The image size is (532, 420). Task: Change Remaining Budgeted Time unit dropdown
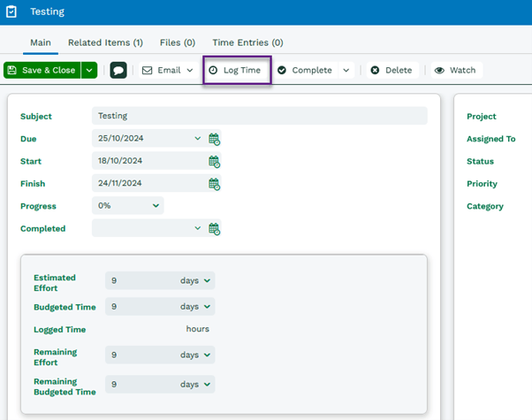(x=195, y=385)
